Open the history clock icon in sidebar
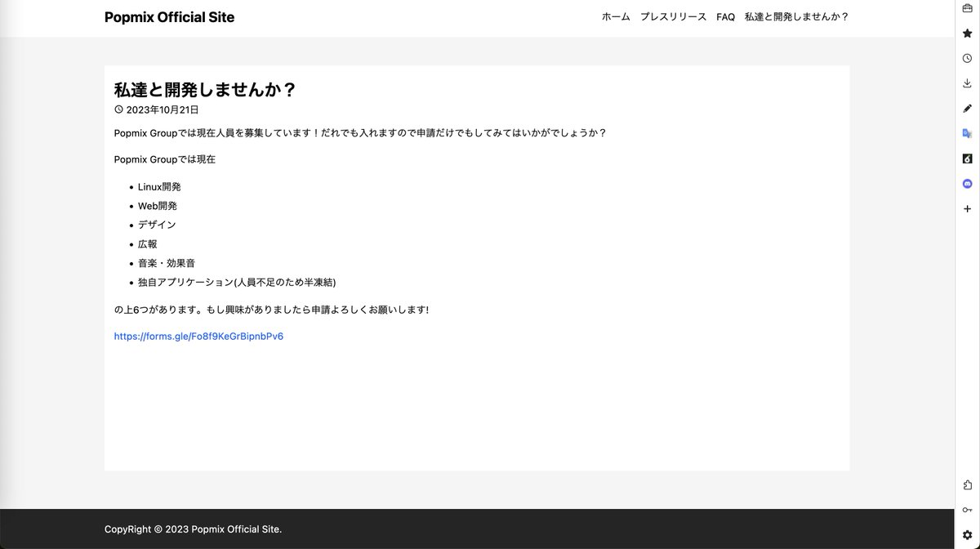The height and width of the screenshot is (549, 980). click(x=967, y=59)
